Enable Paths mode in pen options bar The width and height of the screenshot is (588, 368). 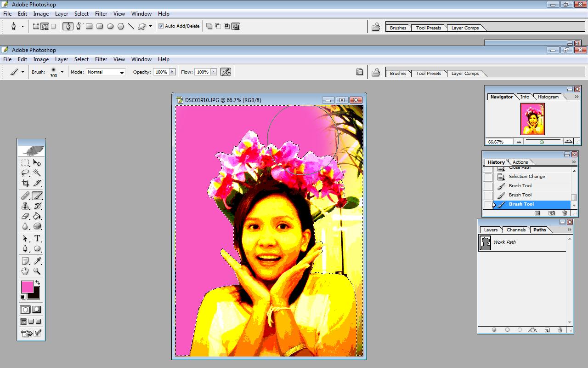click(45, 26)
